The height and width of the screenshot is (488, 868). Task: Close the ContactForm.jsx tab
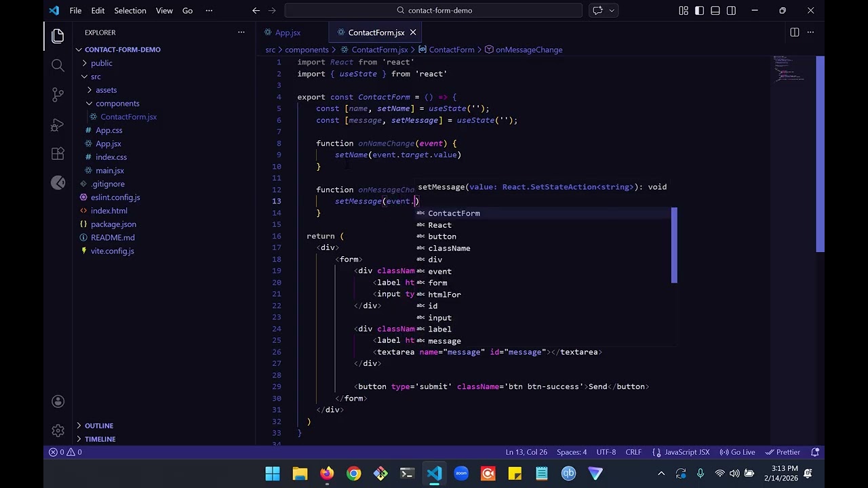[x=413, y=33]
